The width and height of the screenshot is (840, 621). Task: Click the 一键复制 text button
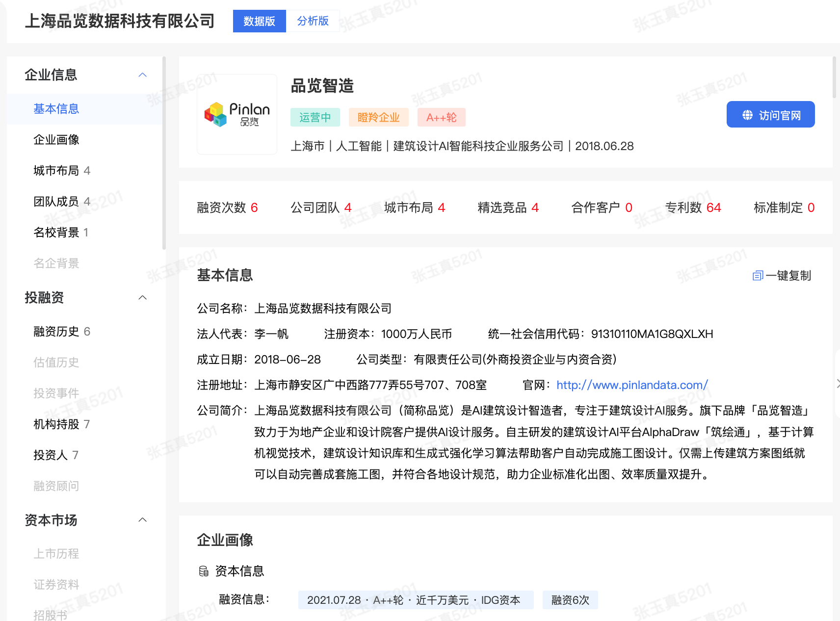point(788,276)
